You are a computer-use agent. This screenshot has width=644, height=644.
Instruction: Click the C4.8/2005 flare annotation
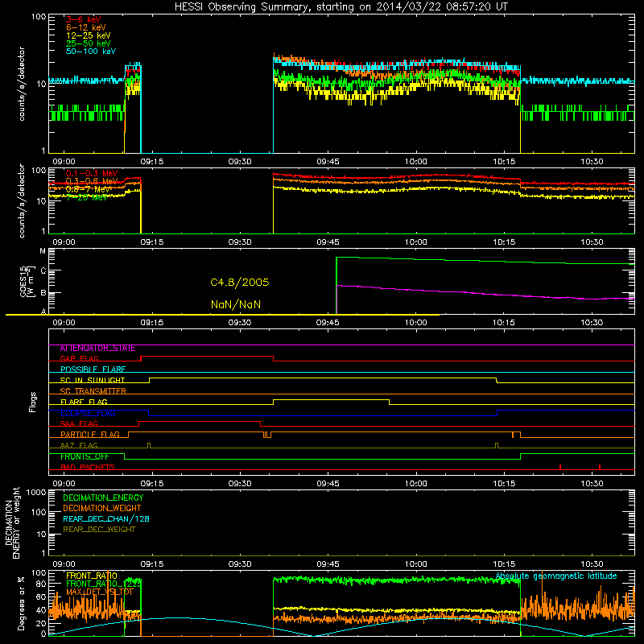point(240,283)
